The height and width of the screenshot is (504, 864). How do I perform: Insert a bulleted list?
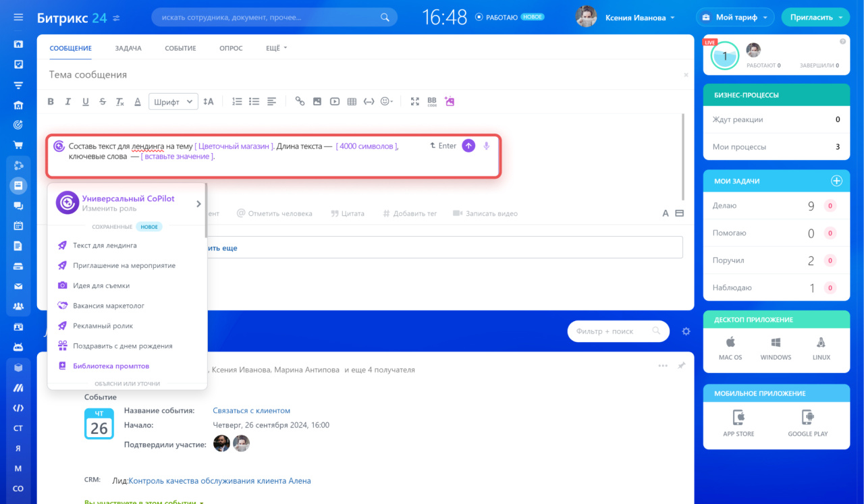(254, 102)
